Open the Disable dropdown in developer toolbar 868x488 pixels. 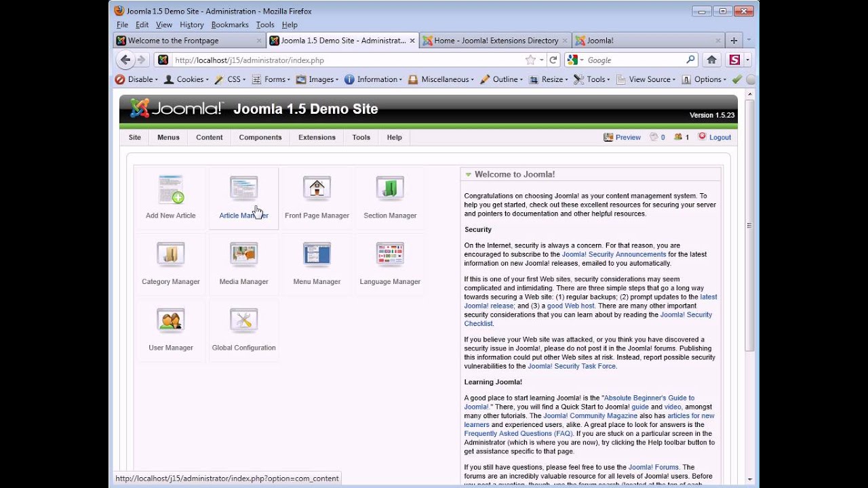point(136,79)
